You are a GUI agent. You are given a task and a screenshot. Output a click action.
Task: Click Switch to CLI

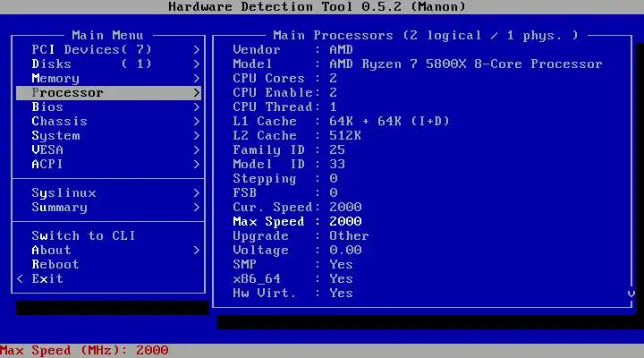(x=108, y=236)
